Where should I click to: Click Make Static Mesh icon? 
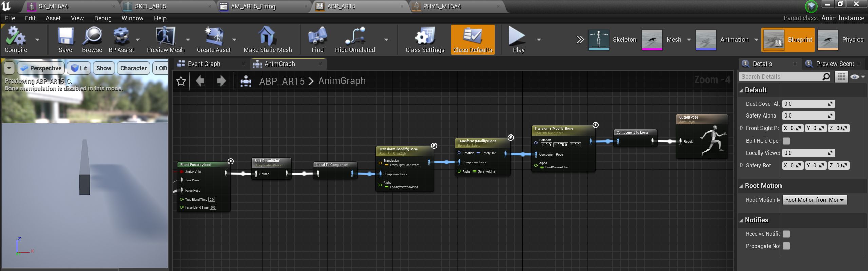click(268, 40)
